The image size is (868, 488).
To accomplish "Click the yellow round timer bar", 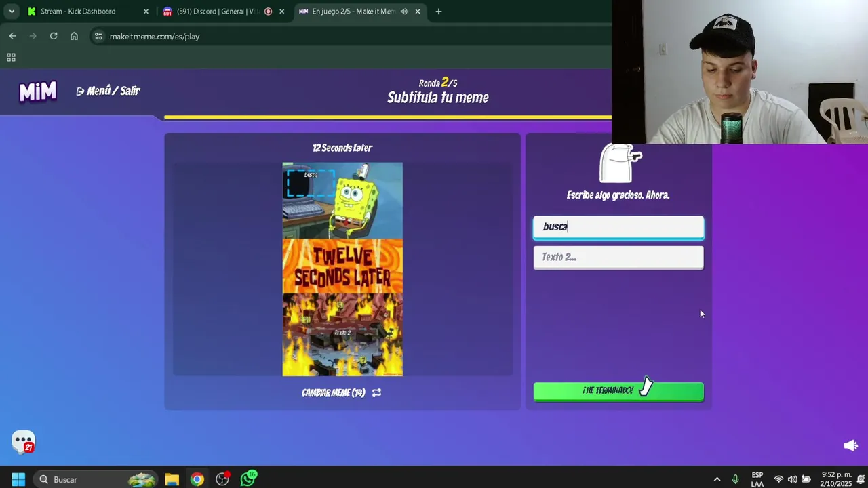I will [388, 117].
